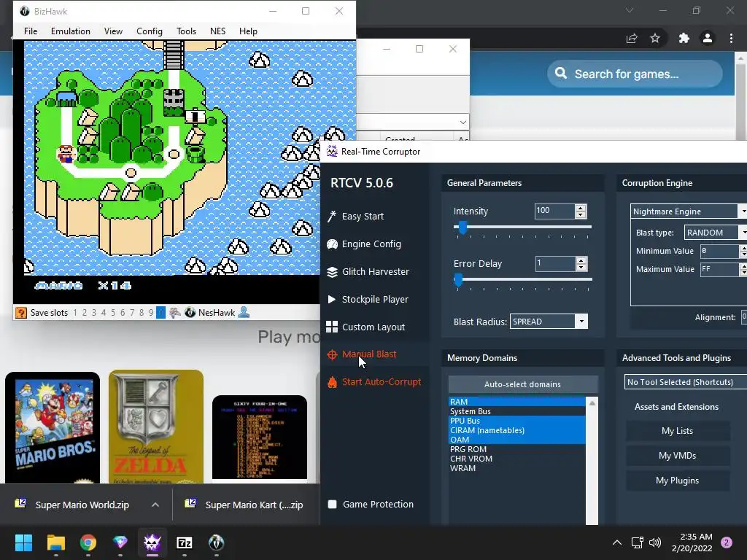This screenshot has width=747, height=560.
Task: Open My Lists button
Action: 678,431
